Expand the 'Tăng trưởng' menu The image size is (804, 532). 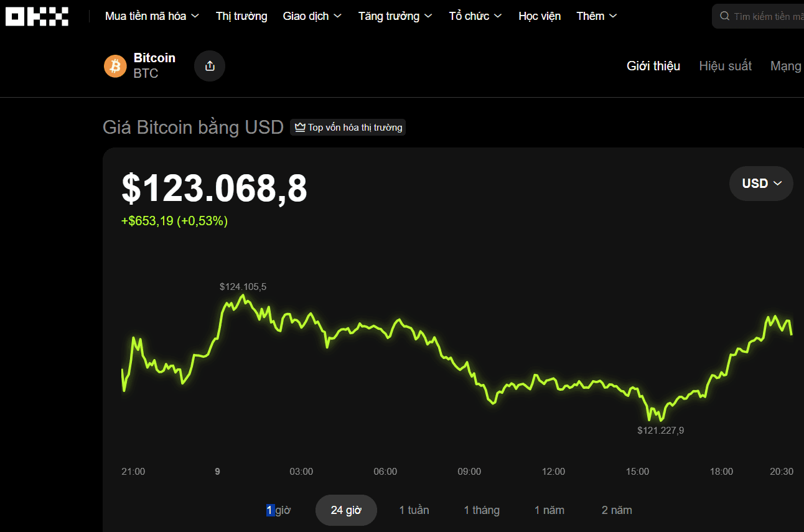pyautogui.click(x=395, y=16)
